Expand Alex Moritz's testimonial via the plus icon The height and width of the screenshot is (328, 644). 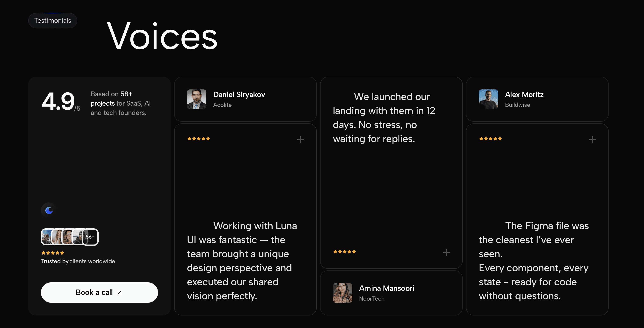click(592, 139)
